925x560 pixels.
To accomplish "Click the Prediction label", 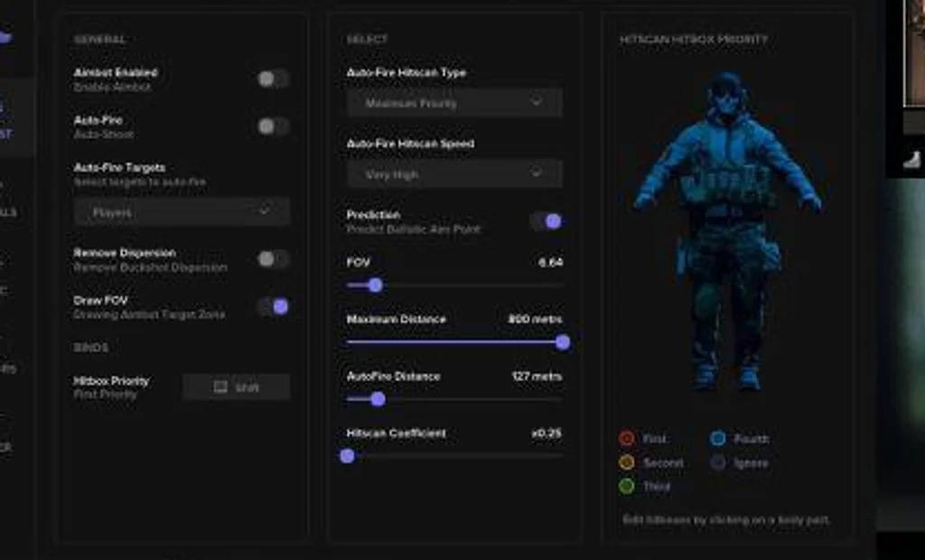I will tap(373, 215).
